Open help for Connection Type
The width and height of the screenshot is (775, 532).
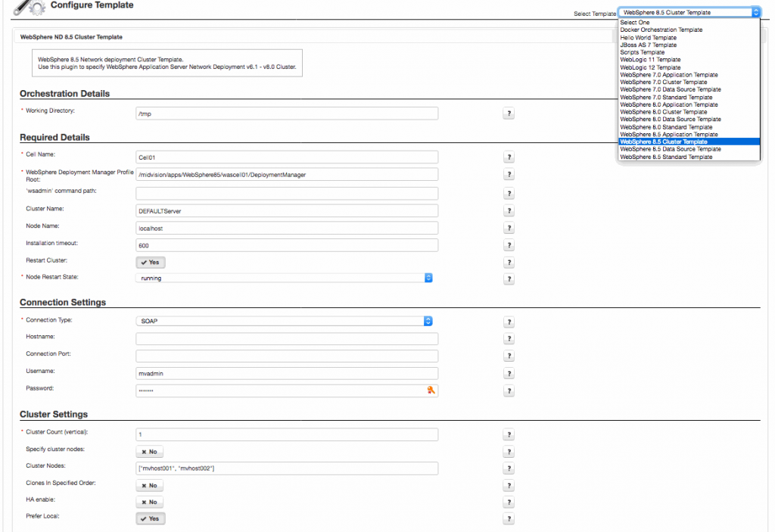509,322
